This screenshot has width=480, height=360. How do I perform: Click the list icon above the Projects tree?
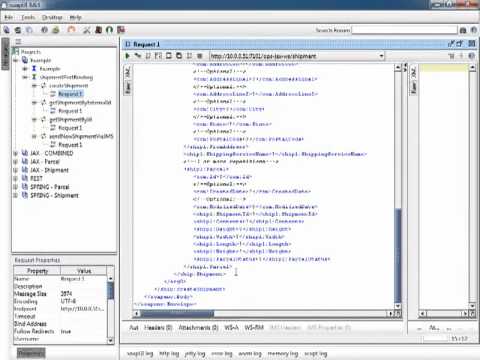(x=18, y=41)
